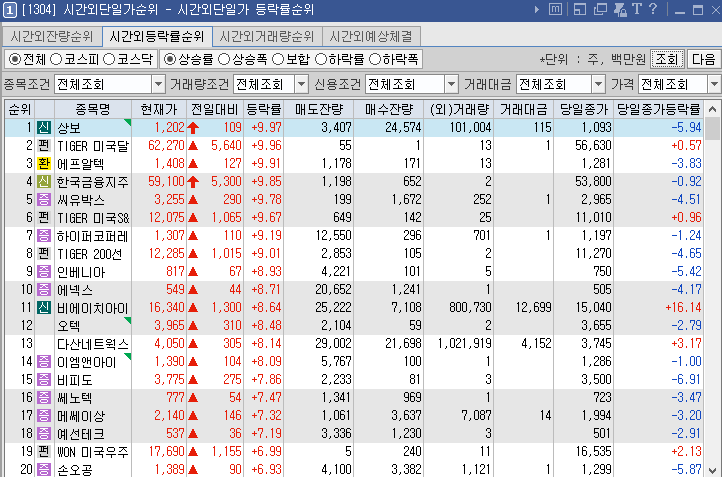Image resolution: width=722 pixels, height=477 pixels.
Task: Click the 증 badge beside 메쎄이상
Action: pyautogui.click(x=44, y=415)
